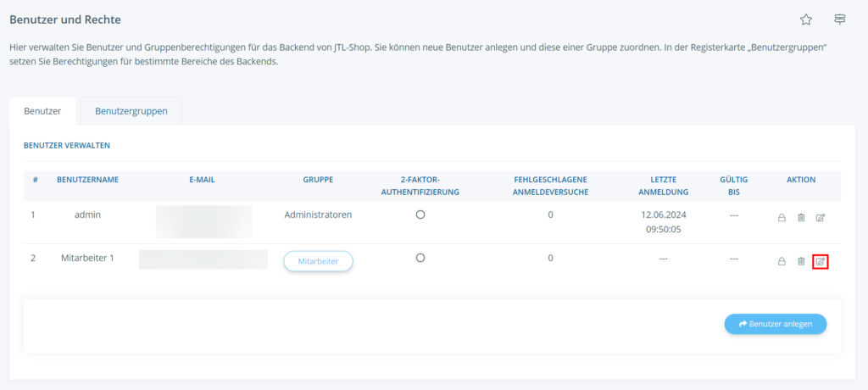
Task: Delete the admin user with trash icon
Action: click(x=801, y=218)
